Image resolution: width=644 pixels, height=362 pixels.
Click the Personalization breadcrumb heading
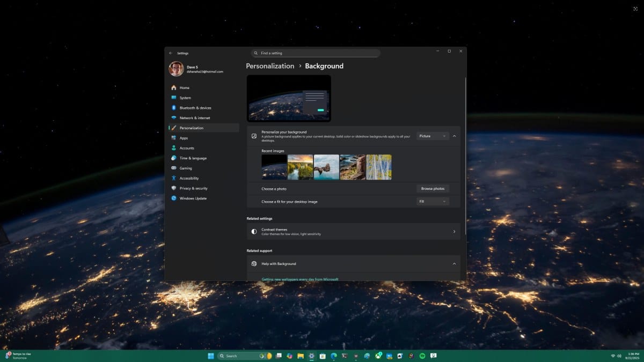click(x=269, y=65)
